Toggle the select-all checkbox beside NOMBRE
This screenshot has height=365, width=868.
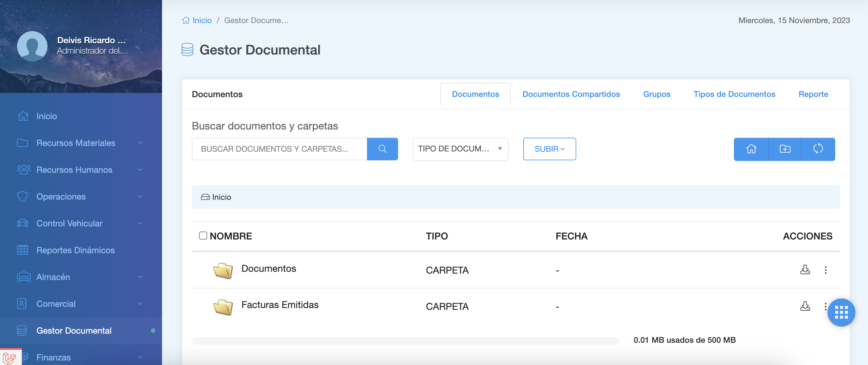tap(203, 235)
